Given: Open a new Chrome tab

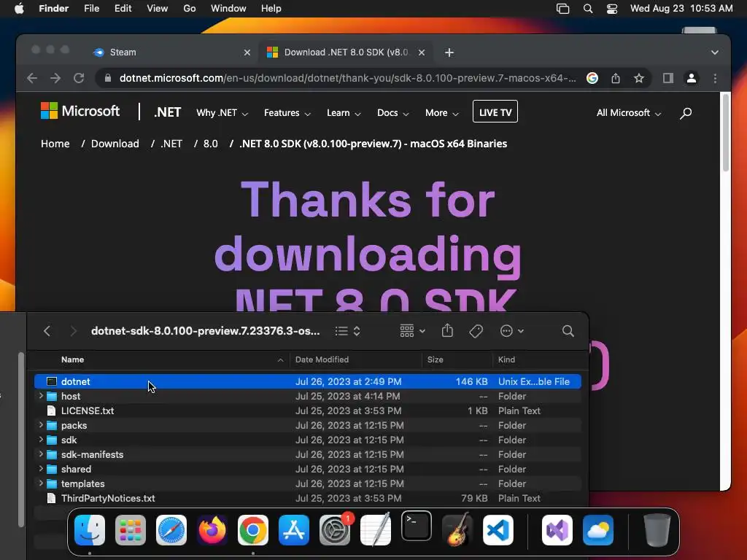Looking at the screenshot, I should click(x=449, y=52).
